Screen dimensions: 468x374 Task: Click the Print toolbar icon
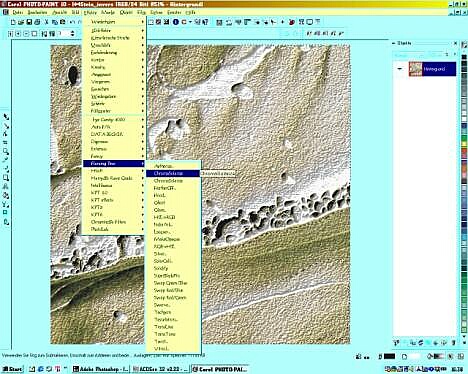point(37,22)
